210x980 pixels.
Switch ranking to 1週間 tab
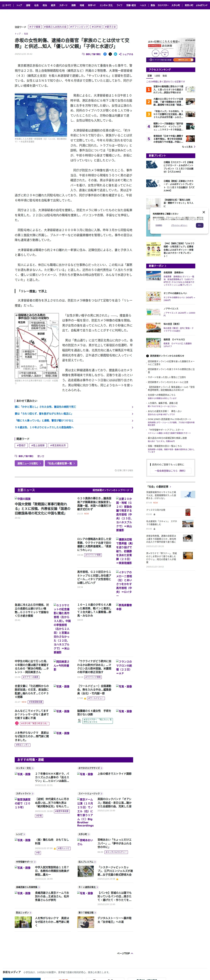[157, 76]
